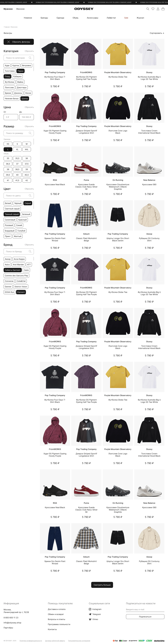Click the Сбросить фильтры button

pos(18,42)
